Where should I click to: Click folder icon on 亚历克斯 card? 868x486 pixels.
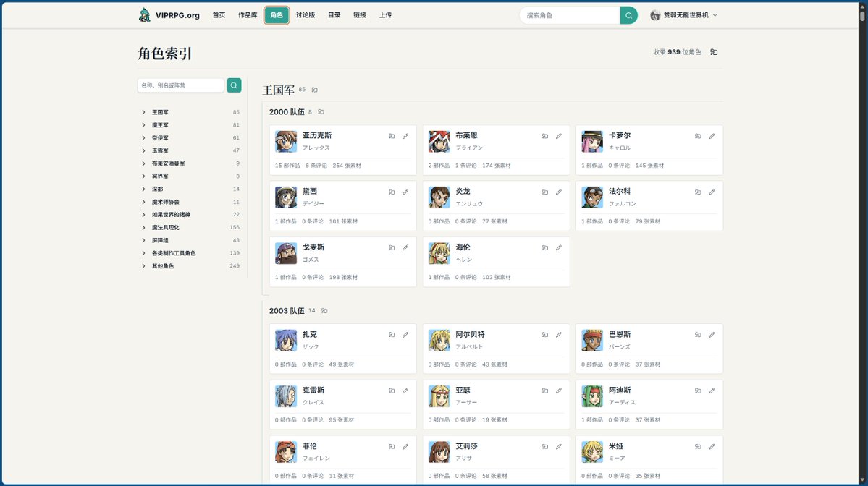[x=392, y=136]
